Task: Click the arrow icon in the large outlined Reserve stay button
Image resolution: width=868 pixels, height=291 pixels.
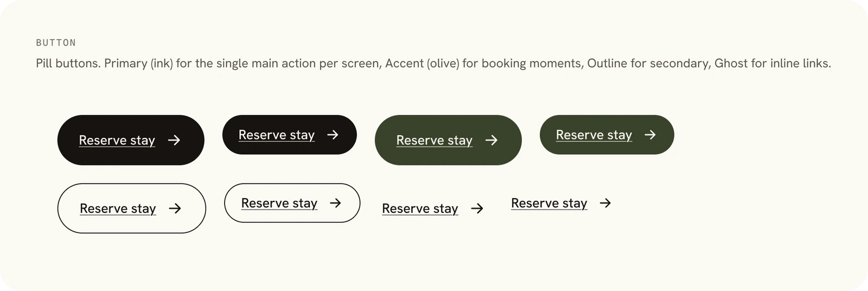Action: pos(175,208)
